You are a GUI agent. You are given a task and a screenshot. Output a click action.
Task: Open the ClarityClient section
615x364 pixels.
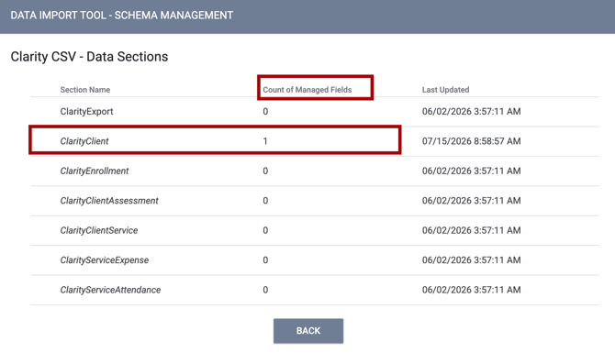click(x=84, y=141)
